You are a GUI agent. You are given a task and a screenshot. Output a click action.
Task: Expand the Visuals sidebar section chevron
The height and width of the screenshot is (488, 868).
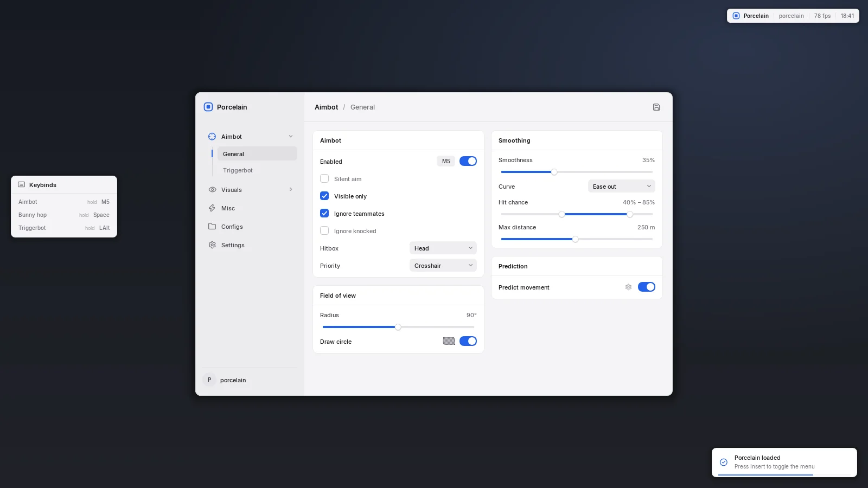click(x=291, y=190)
